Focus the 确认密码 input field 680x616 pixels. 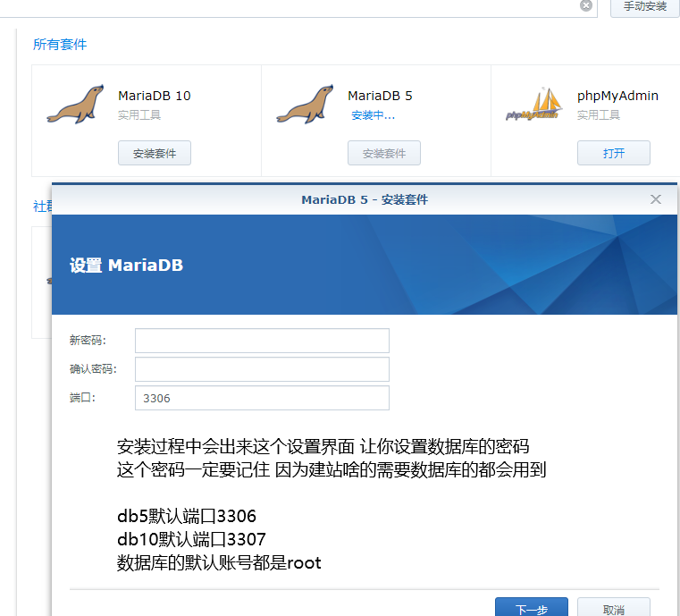tap(262, 369)
